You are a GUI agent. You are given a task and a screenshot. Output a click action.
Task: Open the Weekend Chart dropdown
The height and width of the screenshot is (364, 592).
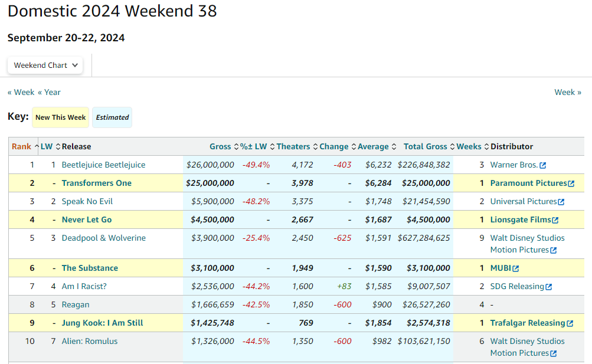(45, 65)
